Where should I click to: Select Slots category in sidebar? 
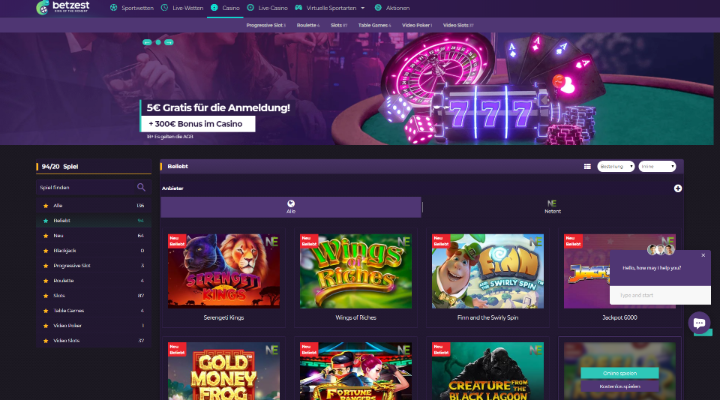pyautogui.click(x=94, y=296)
